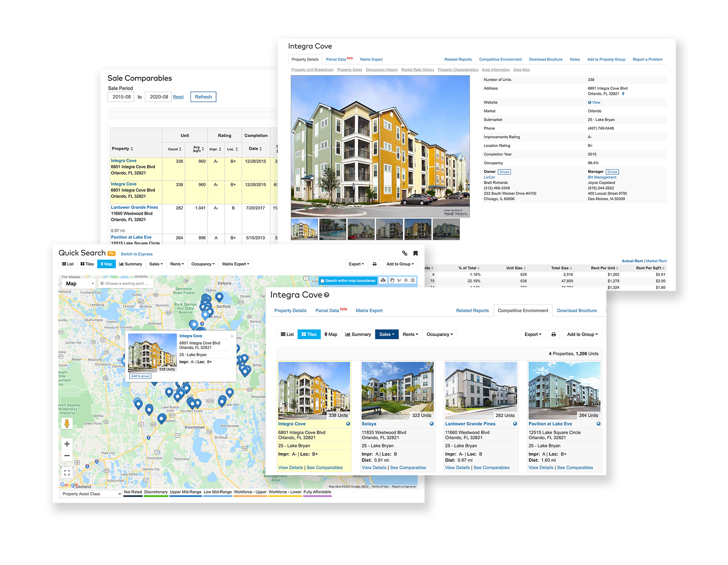Open the Download Brochure tab in lower panel

[577, 310]
